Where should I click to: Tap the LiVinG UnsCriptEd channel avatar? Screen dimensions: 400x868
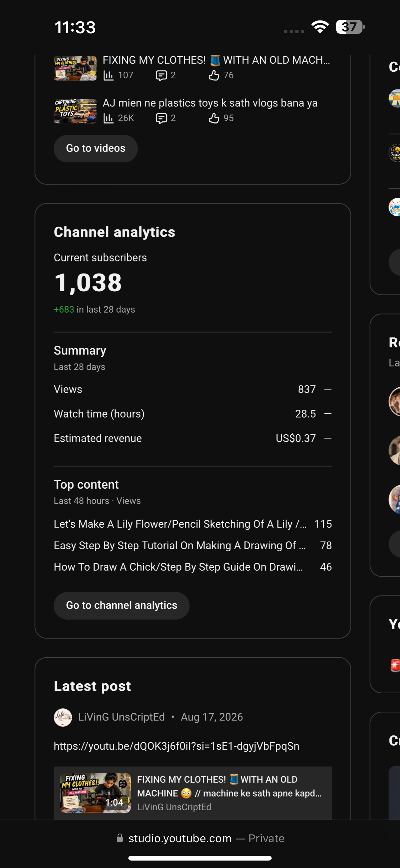[x=63, y=717]
